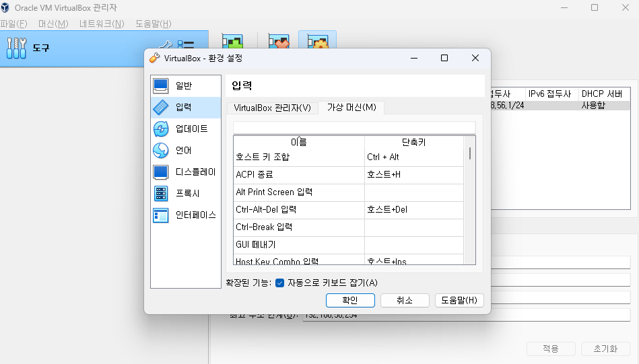Select the 일반 settings category
Viewport: 639px width, 364px height.
186,85
